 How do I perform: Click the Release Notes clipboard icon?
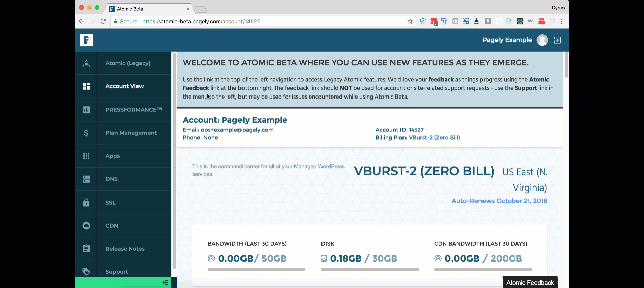(86, 249)
